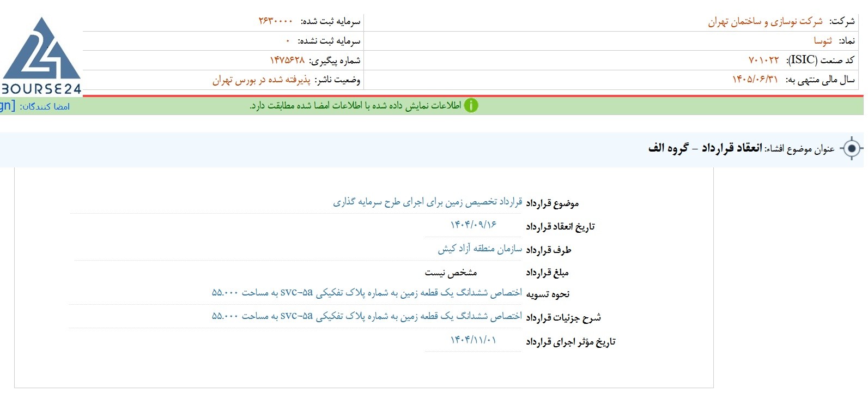Click the label شرح جزئیات قرارداد

(563, 317)
